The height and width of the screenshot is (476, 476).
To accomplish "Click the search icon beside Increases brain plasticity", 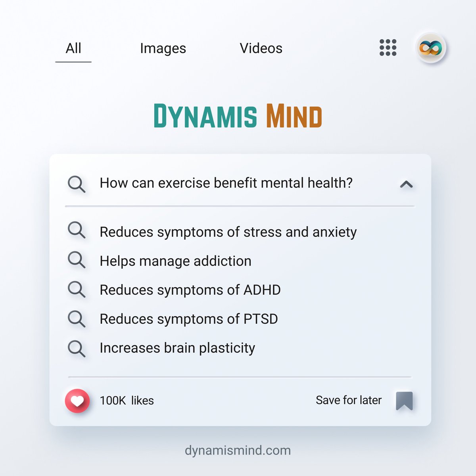I will (76, 348).
